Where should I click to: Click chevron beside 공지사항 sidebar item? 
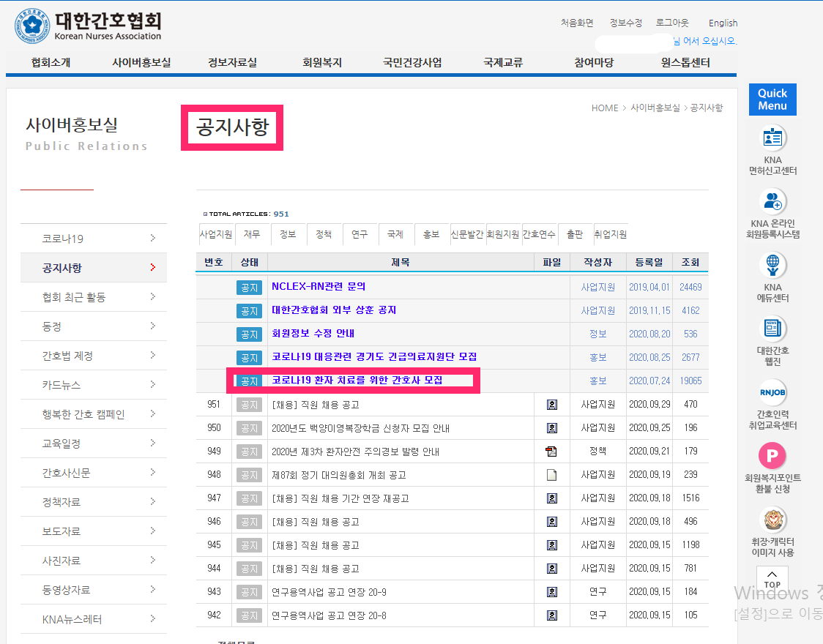click(x=153, y=267)
